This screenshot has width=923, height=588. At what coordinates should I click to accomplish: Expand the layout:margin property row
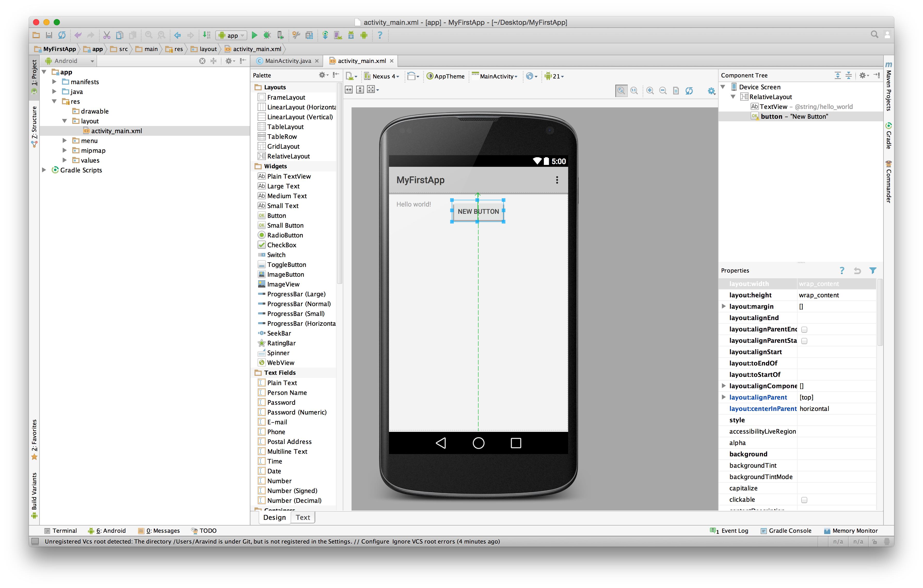(x=723, y=306)
